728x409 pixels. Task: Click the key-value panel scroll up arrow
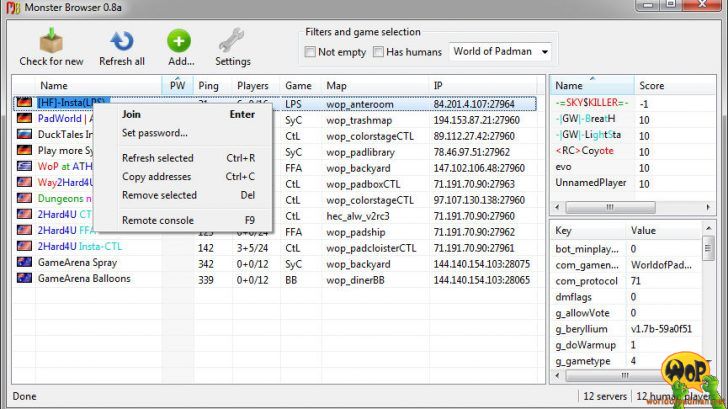tap(708, 228)
